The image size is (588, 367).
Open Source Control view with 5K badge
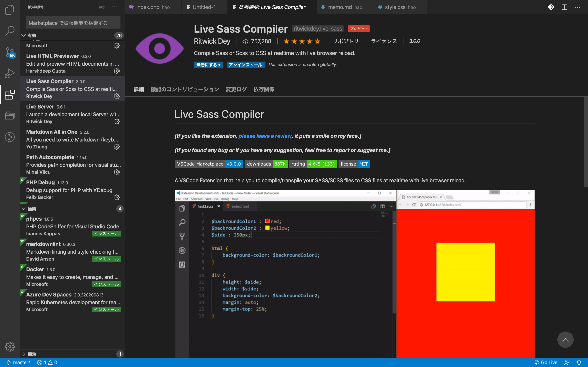coord(10,52)
